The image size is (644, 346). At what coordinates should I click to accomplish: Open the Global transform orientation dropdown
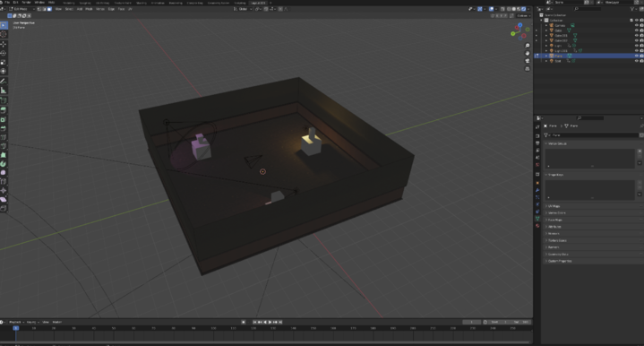click(243, 9)
